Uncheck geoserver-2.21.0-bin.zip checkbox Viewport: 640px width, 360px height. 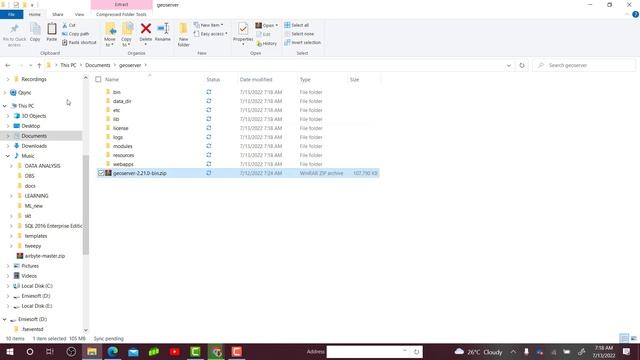point(101,173)
